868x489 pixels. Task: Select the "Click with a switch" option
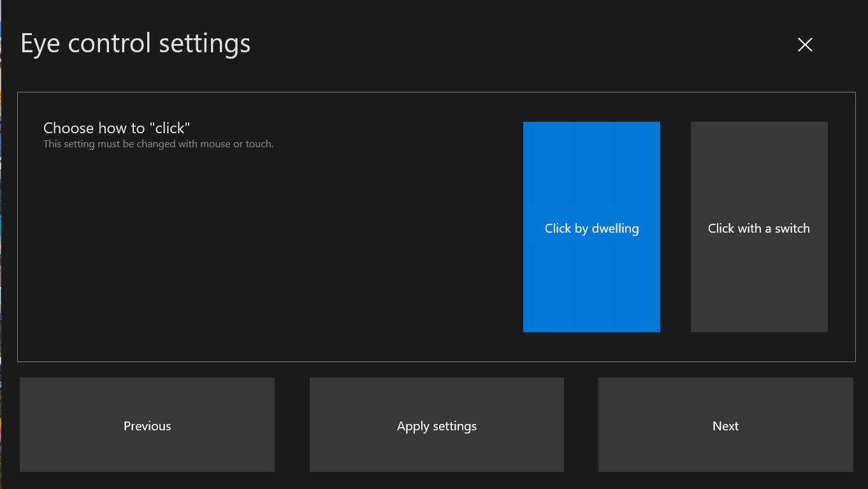[758, 228]
